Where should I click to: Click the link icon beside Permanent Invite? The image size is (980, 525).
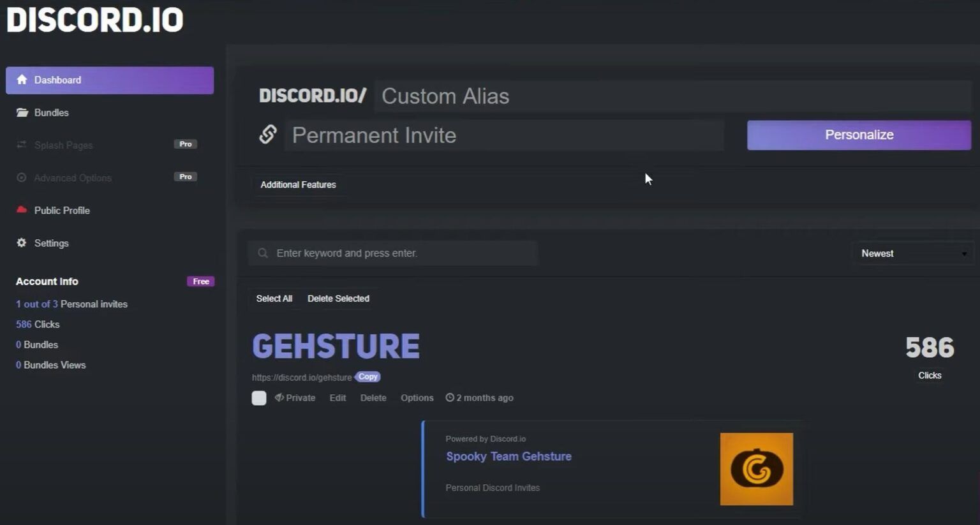(x=268, y=135)
